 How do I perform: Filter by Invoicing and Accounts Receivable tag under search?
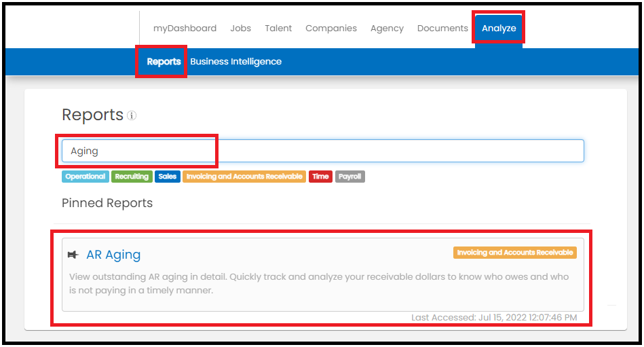pyautogui.click(x=244, y=177)
